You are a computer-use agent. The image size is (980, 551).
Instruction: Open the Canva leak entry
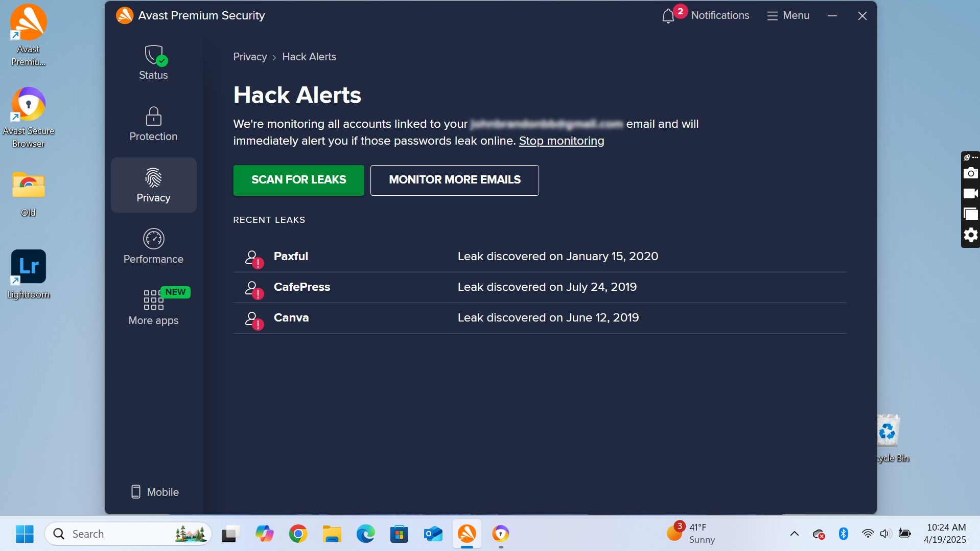(291, 318)
